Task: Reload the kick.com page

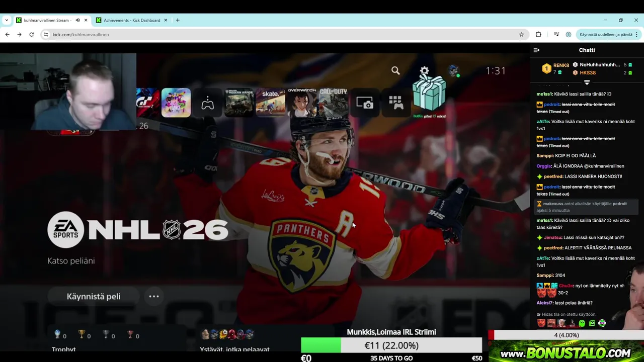Action: point(31,35)
